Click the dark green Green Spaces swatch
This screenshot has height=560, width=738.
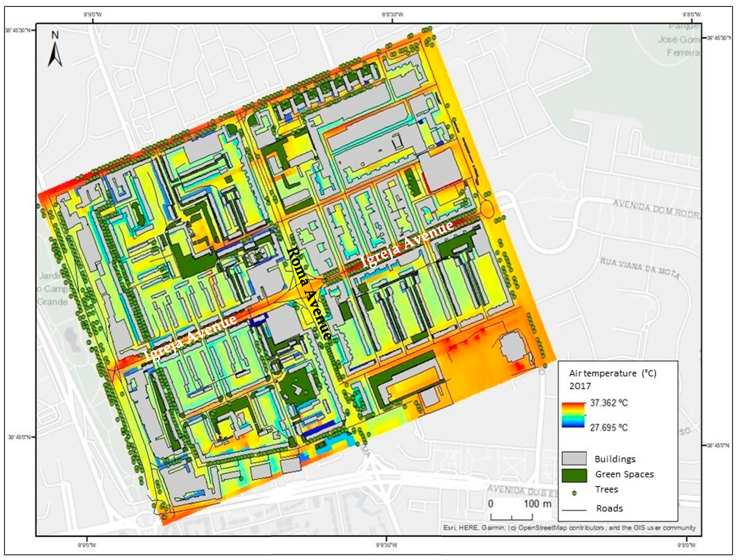tap(574, 475)
